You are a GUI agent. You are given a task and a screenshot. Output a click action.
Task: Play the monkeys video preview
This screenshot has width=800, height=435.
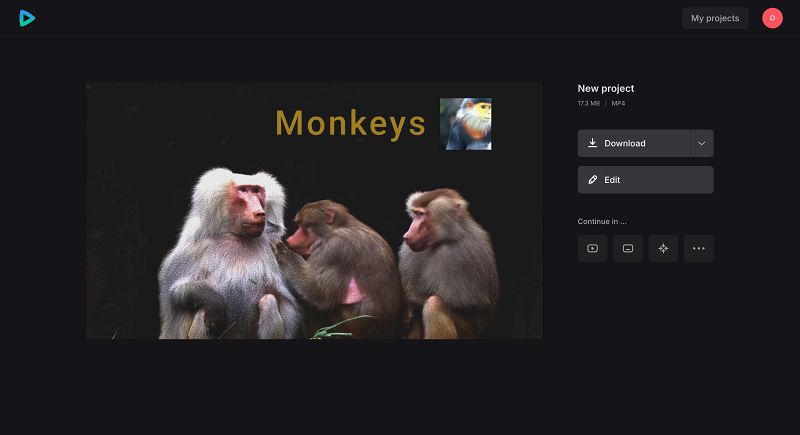(314, 211)
